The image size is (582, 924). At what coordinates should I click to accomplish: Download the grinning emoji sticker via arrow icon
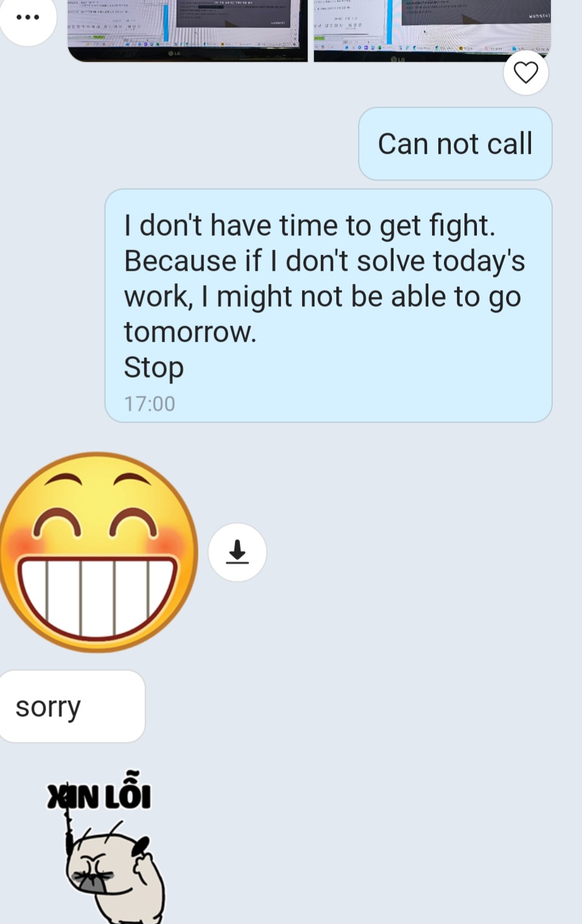[x=237, y=552]
